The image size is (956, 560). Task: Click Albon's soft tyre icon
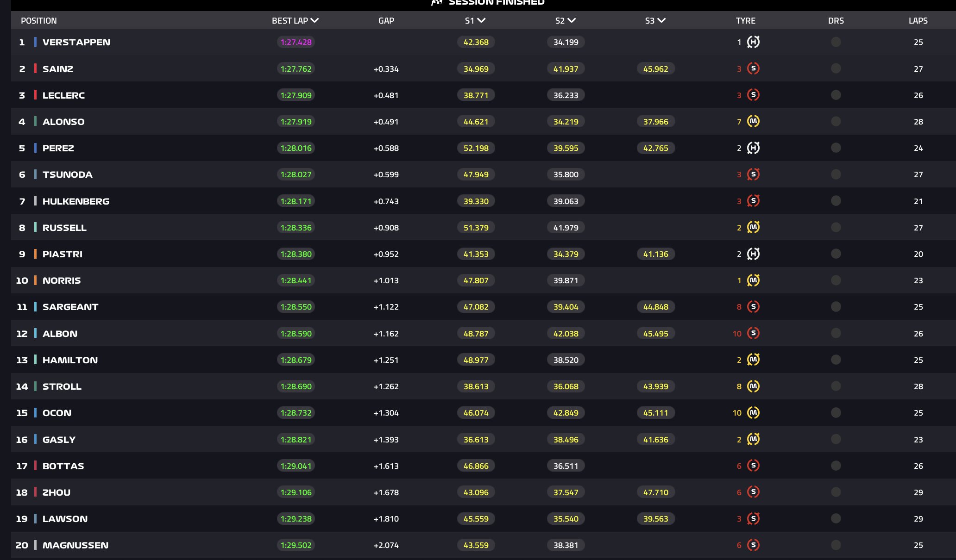(753, 333)
